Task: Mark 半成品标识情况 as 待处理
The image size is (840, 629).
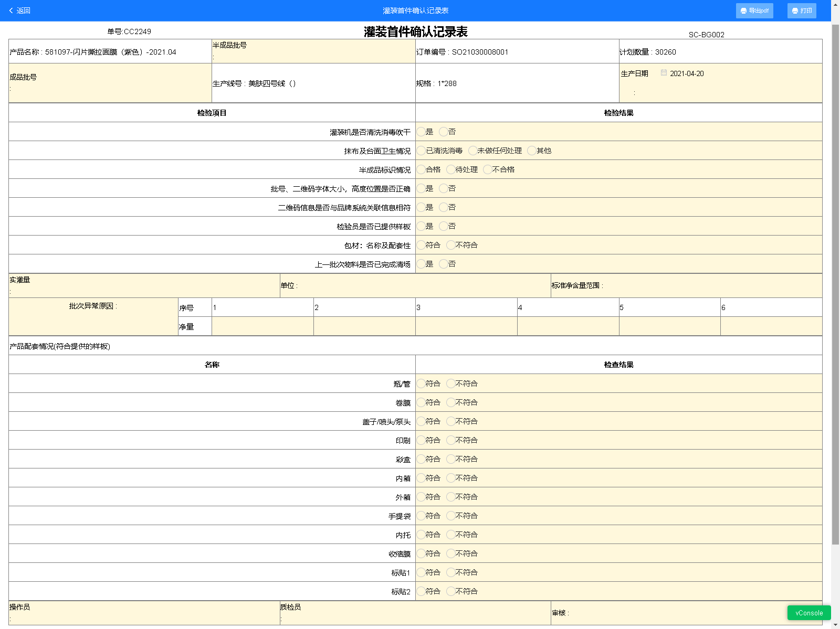Action: pyautogui.click(x=450, y=169)
